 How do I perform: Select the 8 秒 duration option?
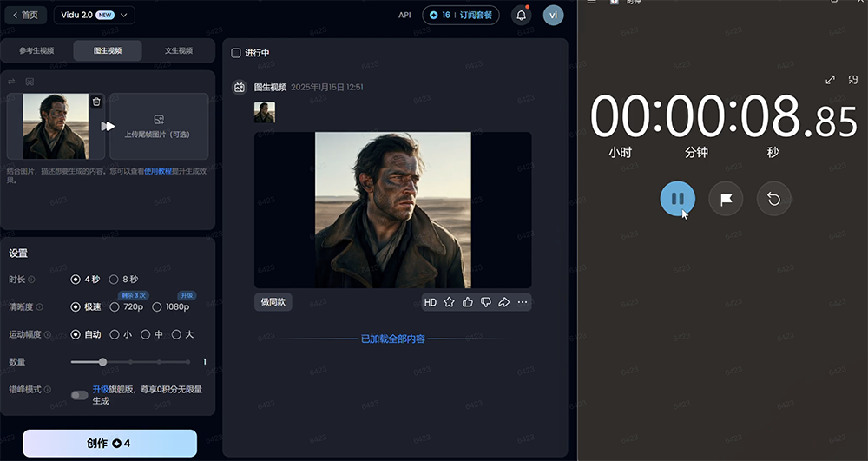click(115, 280)
